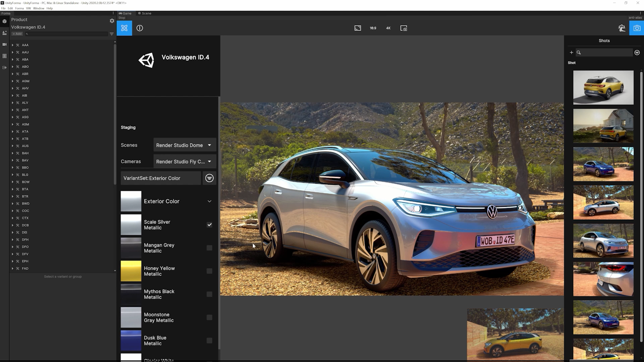The image size is (644, 362).
Task: Toggle the anti-alias option
Action: (x=635, y=18)
